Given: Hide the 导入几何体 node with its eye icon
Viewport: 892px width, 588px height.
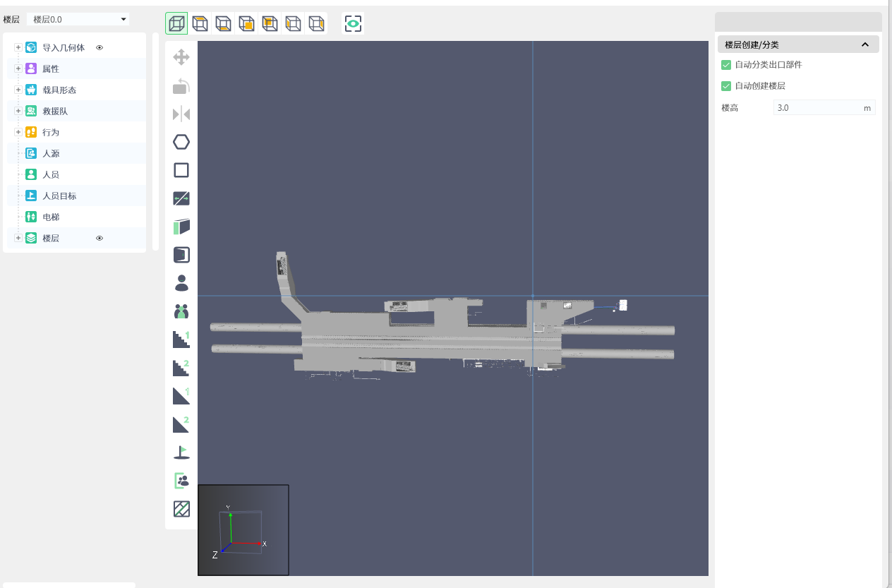Looking at the screenshot, I should click(100, 48).
